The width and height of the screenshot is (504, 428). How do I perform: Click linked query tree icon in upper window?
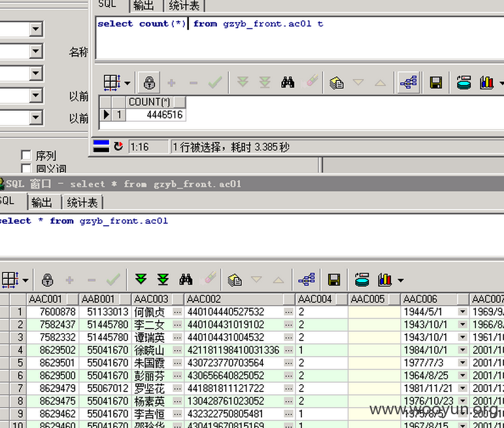click(x=408, y=82)
